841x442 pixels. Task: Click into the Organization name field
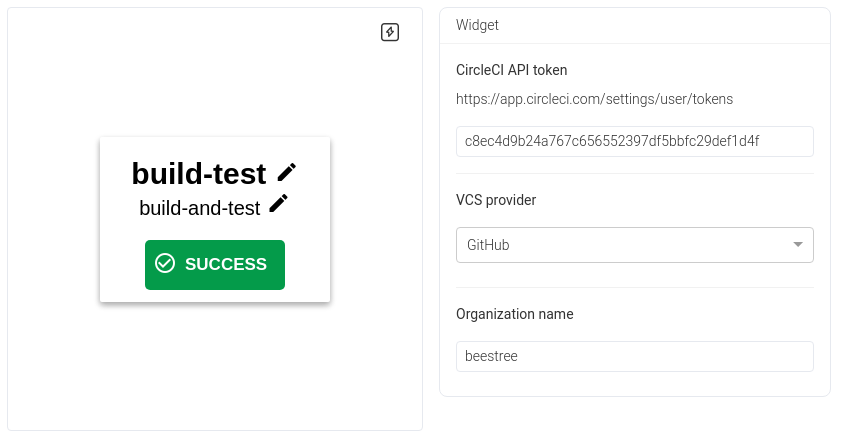(x=634, y=356)
